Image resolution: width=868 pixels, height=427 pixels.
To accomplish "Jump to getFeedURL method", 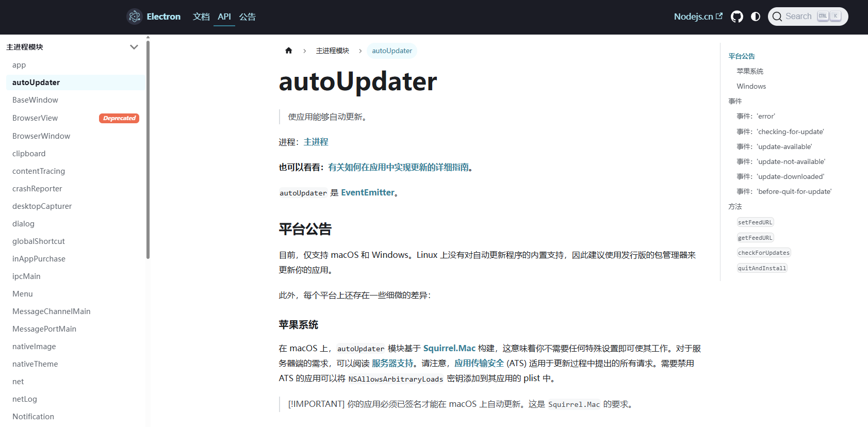I will [x=756, y=238].
